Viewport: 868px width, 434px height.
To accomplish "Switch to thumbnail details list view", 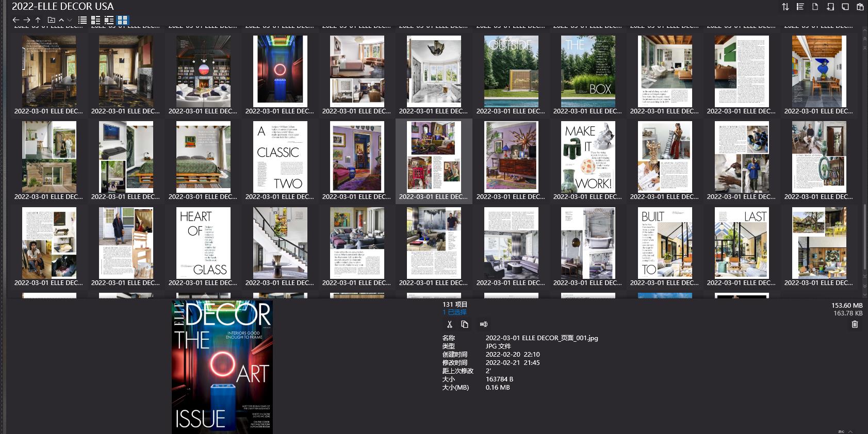I will (109, 20).
